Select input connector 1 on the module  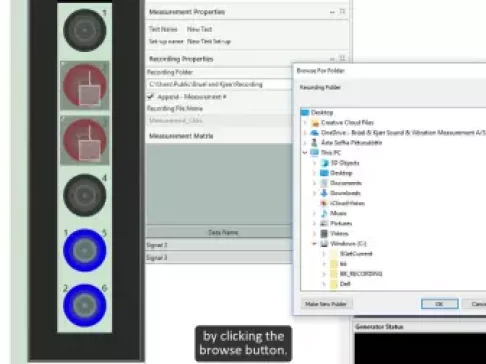coord(85,30)
